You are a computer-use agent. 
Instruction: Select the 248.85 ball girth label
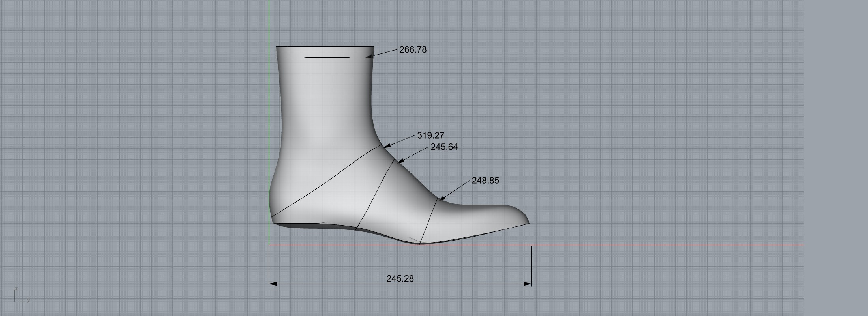pyautogui.click(x=485, y=181)
